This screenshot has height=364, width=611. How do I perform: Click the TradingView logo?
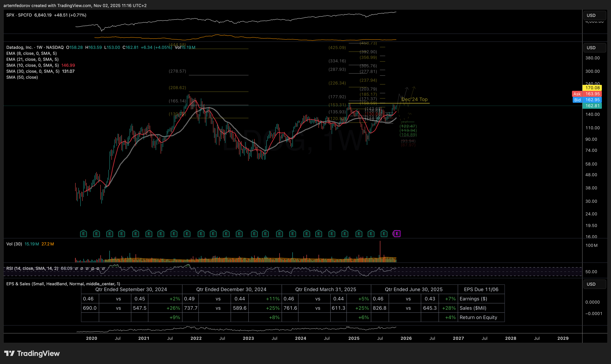tap(32, 353)
